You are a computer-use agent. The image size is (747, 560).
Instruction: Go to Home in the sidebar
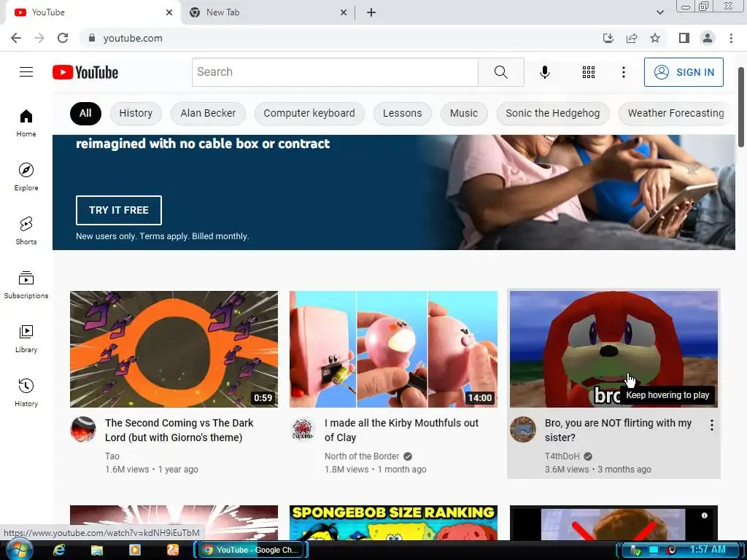26,122
